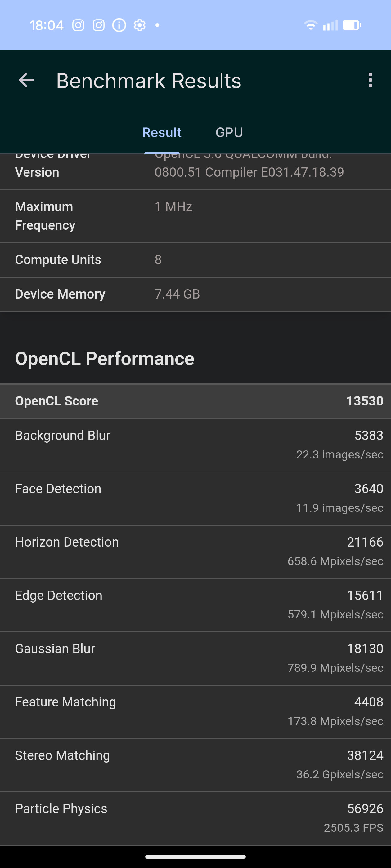This screenshot has width=391, height=868.
Task: Tap the first Instagram status bar icon
Action: pyautogui.click(x=78, y=25)
